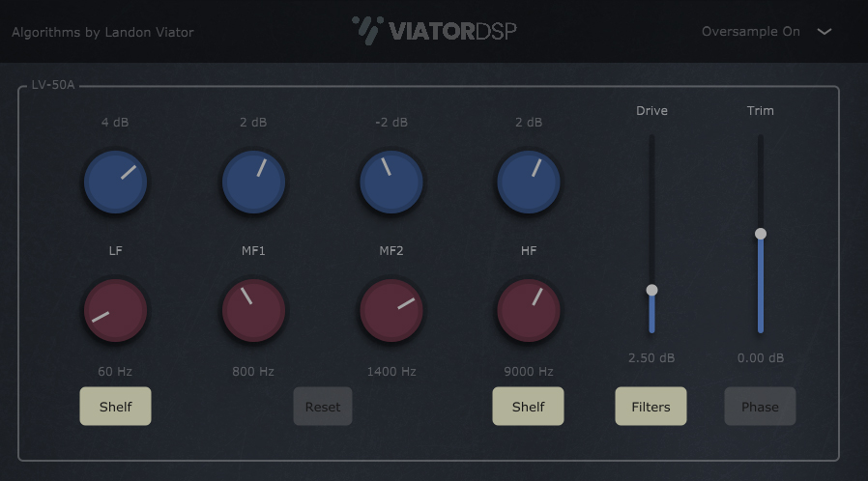Click the 9000 Hz frequency label
The width and height of the screenshot is (868, 481).
pos(529,372)
